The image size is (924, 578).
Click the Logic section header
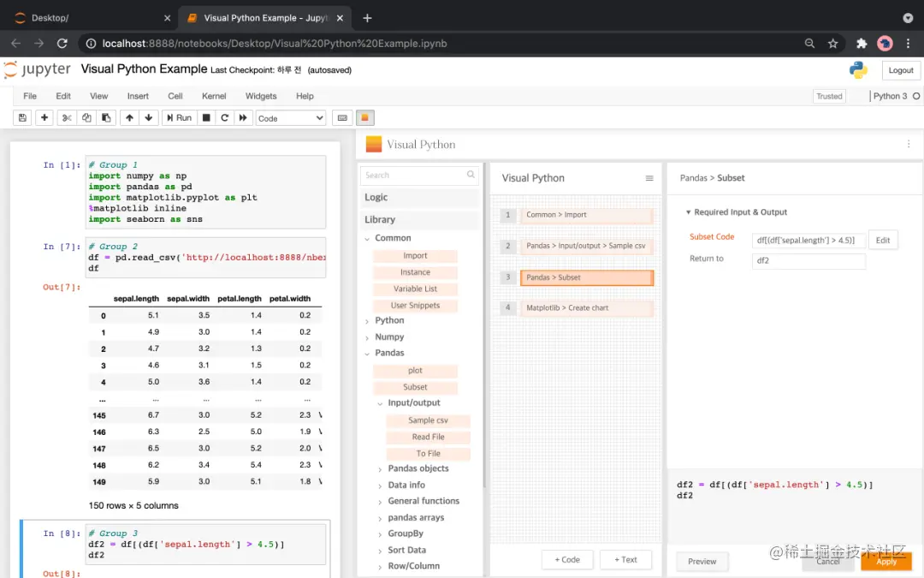420,198
